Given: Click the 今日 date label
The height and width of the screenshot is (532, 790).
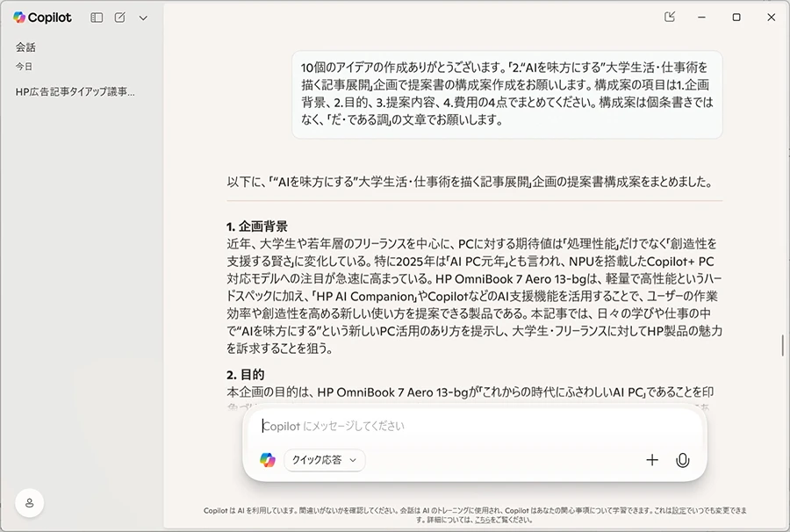Looking at the screenshot, I should 24,67.
